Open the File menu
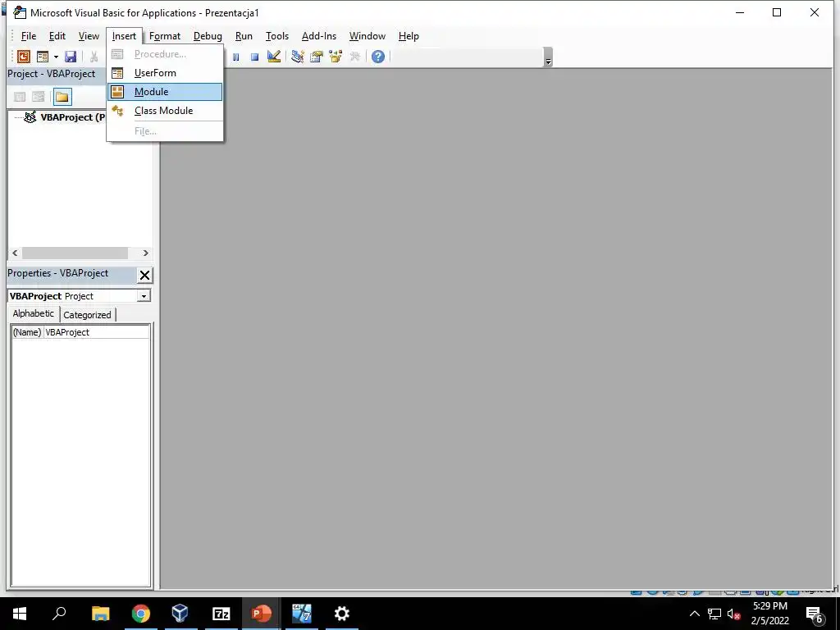The image size is (840, 630). click(x=29, y=36)
